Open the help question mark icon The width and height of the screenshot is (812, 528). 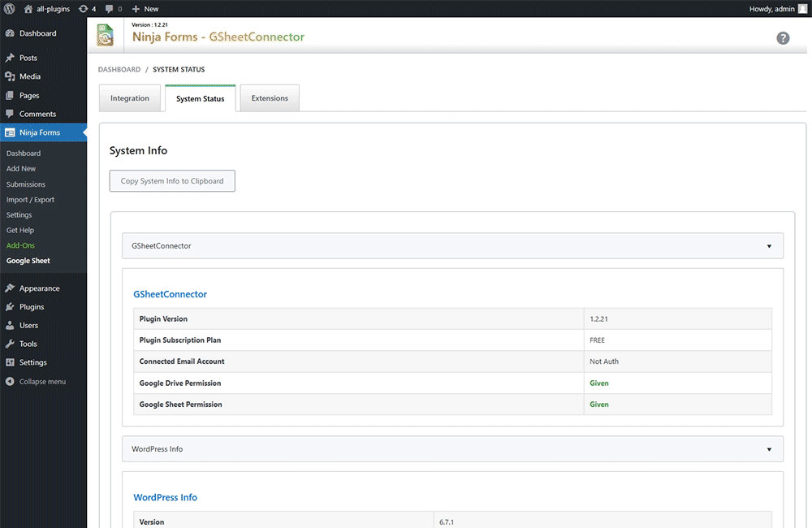tap(783, 38)
